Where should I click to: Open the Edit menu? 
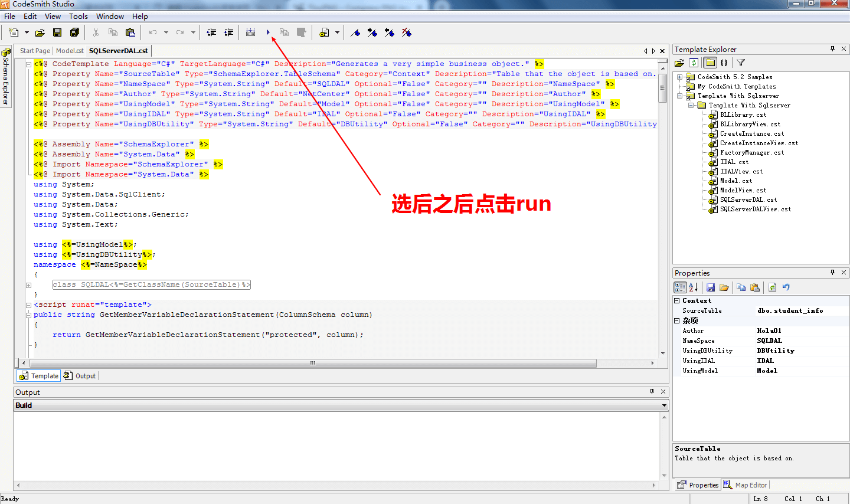[30, 17]
